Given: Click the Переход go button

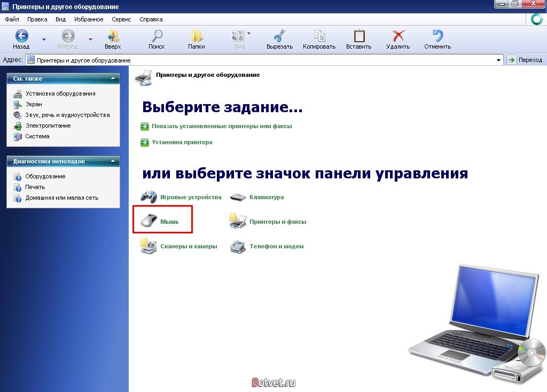Looking at the screenshot, I should (x=526, y=60).
